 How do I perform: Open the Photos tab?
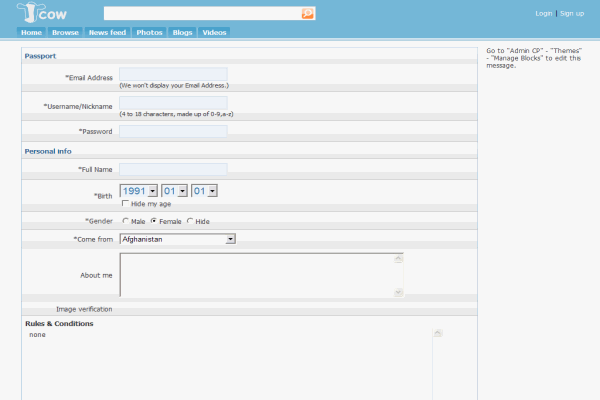[x=149, y=32]
